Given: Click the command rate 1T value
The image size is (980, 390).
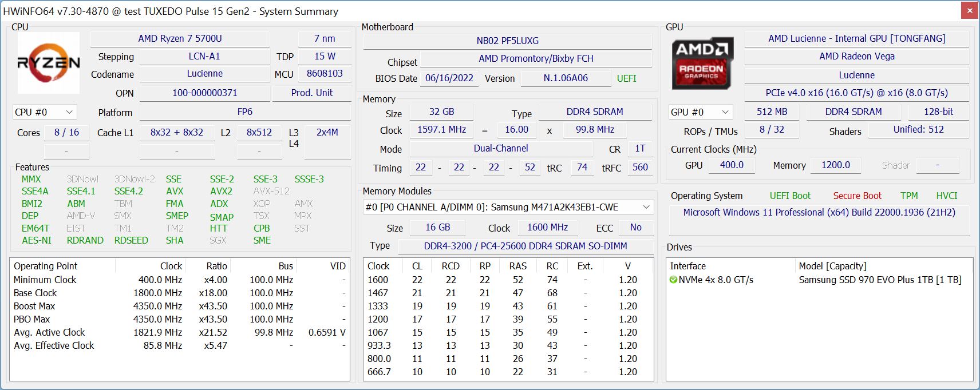Looking at the screenshot, I should click(640, 149).
